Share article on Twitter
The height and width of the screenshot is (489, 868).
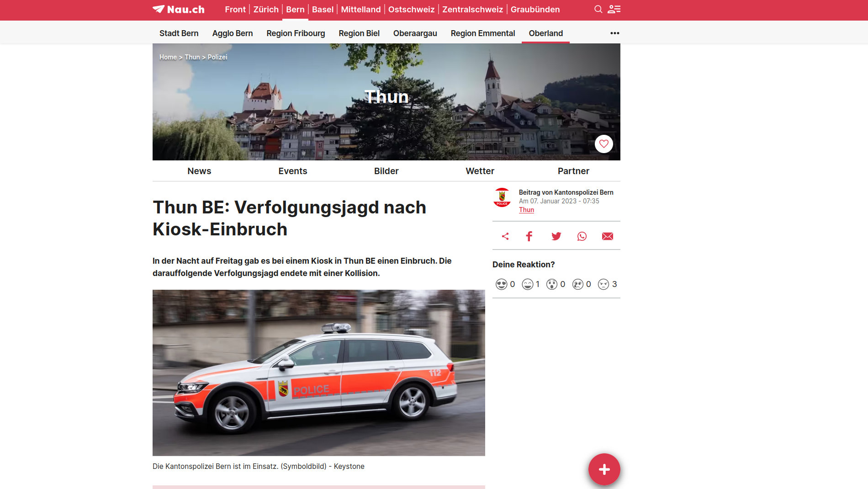click(556, 236)
